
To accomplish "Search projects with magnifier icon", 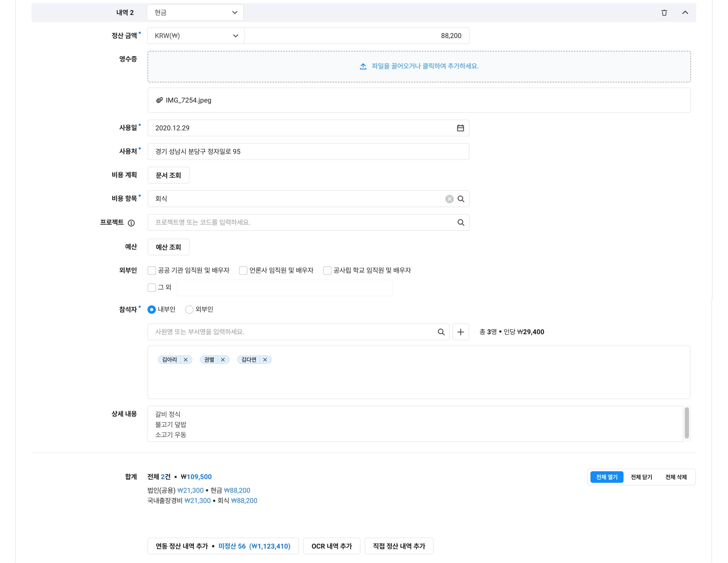I will (x=461, y=222).
